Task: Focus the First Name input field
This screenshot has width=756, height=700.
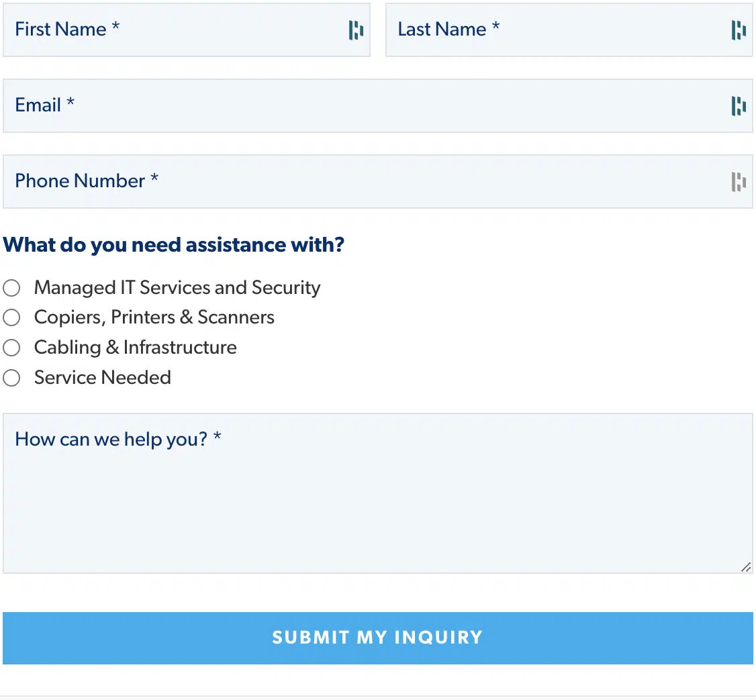Action: tap(187, 30)
